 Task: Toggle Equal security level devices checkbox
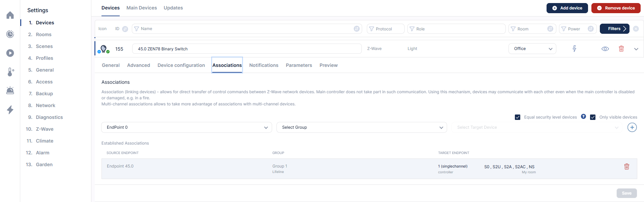518,117
